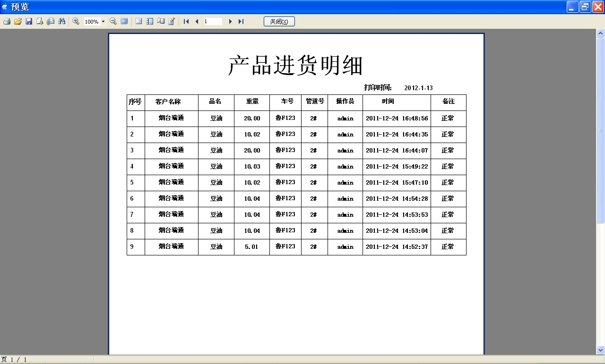The image size is (605, 364).
Task: Click the Zoom In magnifier icon
Action: pos(76,21)
